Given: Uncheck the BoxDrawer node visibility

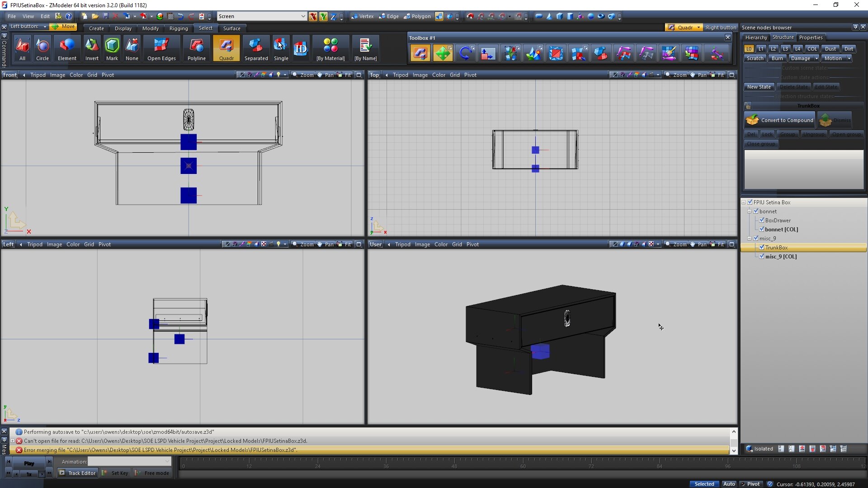Looking at the screenshot, I should (762, 221).
